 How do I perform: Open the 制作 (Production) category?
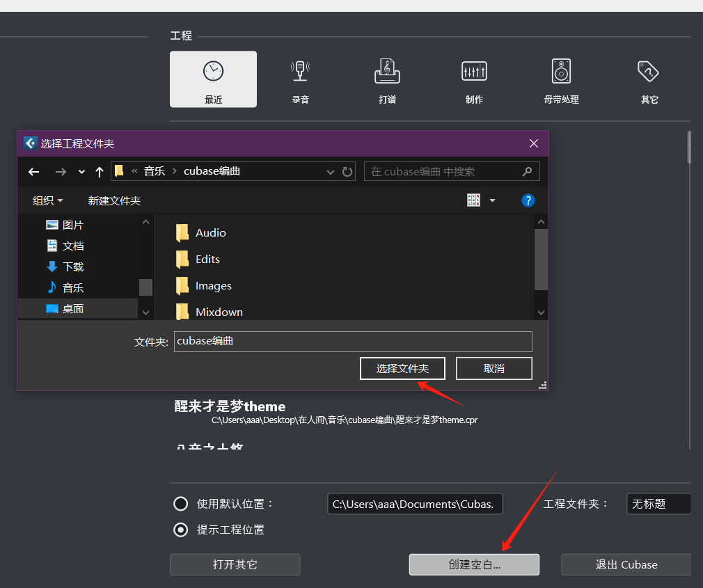(474, 78)
